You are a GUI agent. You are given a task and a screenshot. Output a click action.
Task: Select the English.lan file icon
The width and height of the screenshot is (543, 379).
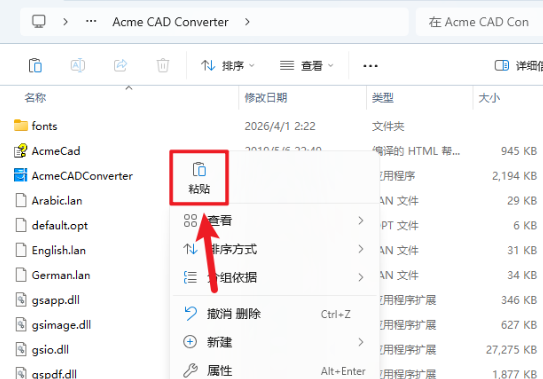(21, 250)
